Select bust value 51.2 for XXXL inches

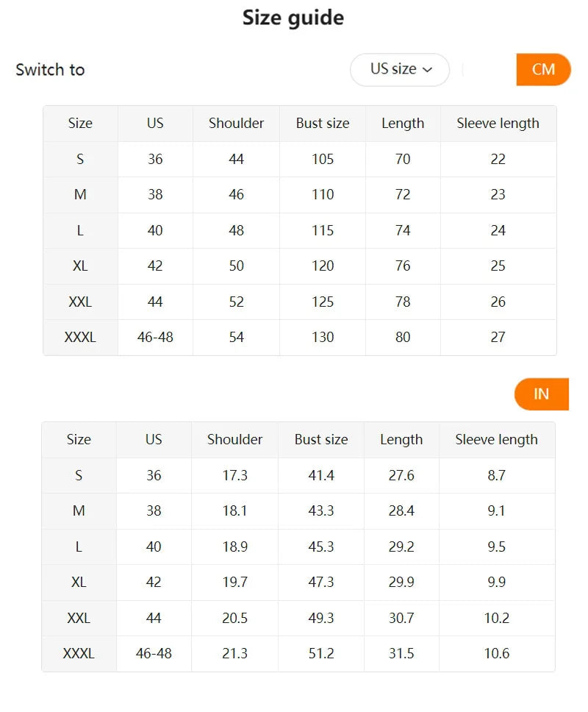(320, 653)
